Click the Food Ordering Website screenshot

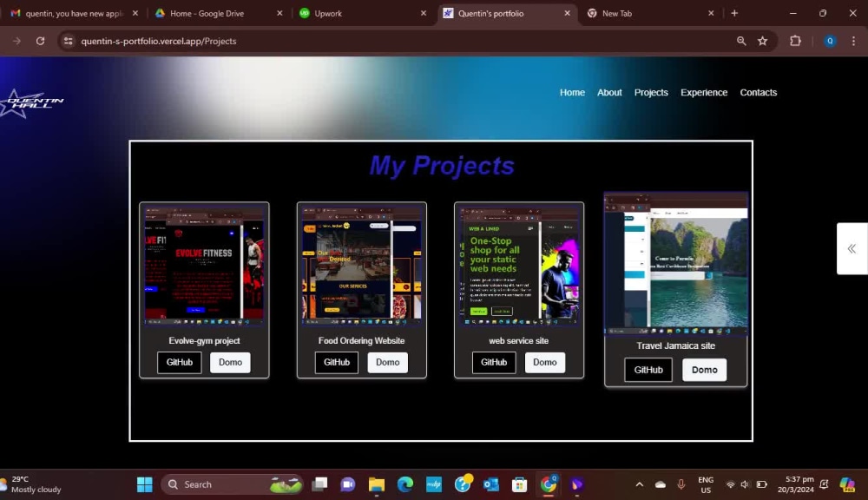(361, 266)
